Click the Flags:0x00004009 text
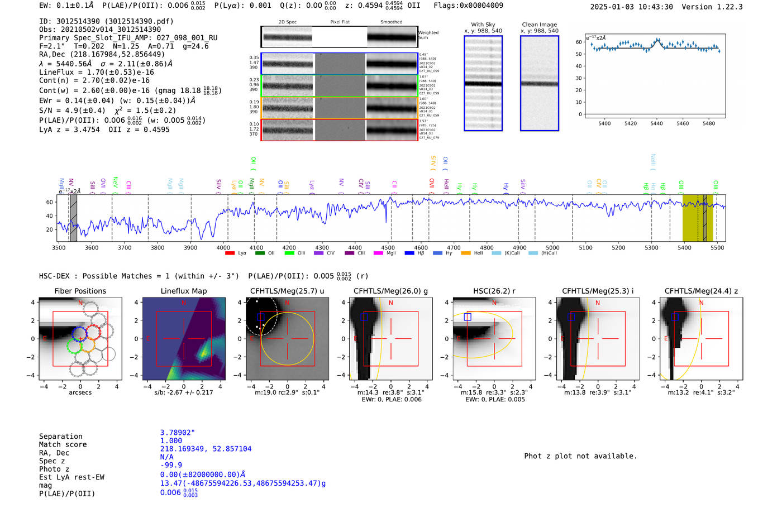The image size is (782, 532). (x=468, y=6)
